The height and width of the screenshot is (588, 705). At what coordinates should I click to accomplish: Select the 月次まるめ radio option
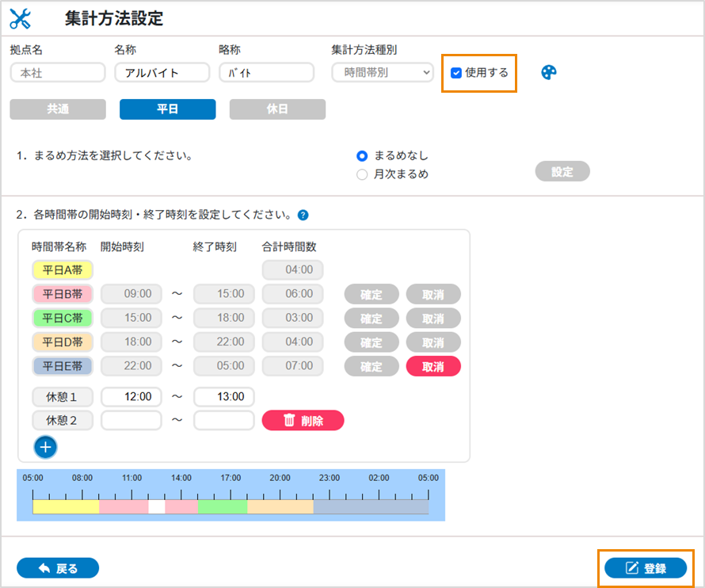362,174
